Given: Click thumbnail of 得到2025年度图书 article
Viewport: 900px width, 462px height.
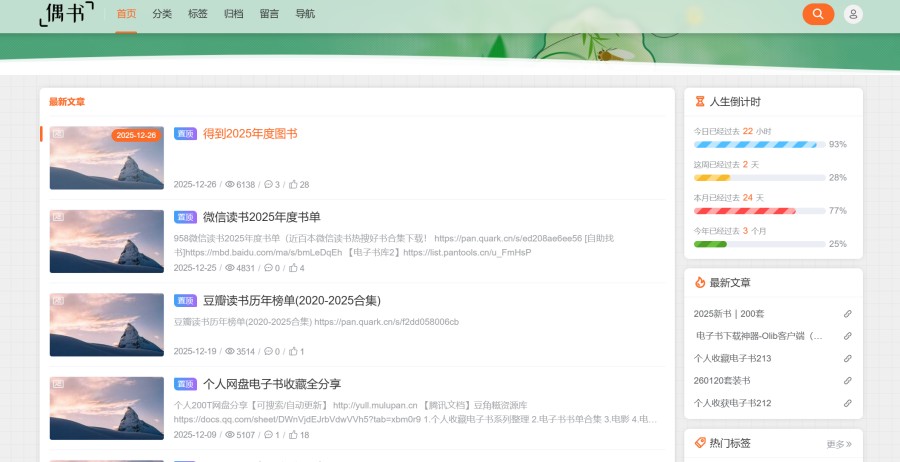Looking at the screenshot, I should click(106, 158).
